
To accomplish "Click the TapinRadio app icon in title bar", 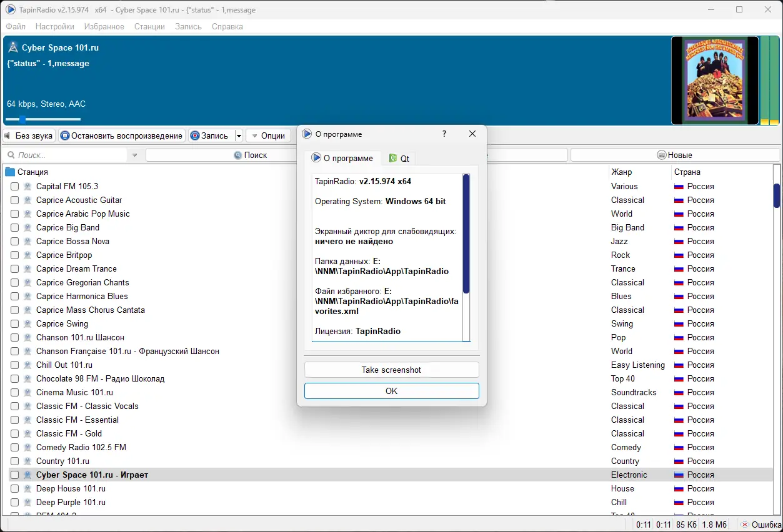I will (x=11, y=10).
